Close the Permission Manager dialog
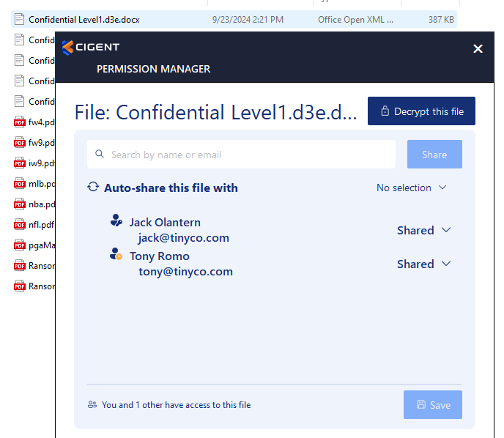 pyautogui.click(x=478, y=48)
